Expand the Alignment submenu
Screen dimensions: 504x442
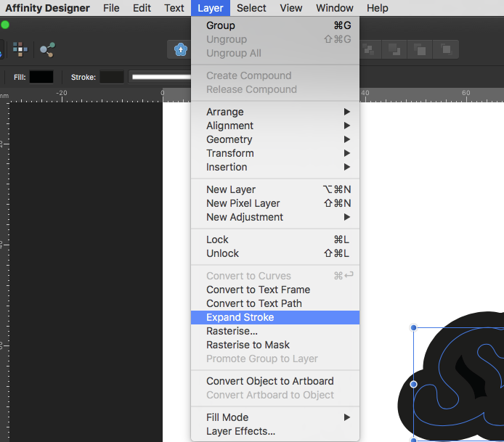pyautogui.click(x=275, y=126)
